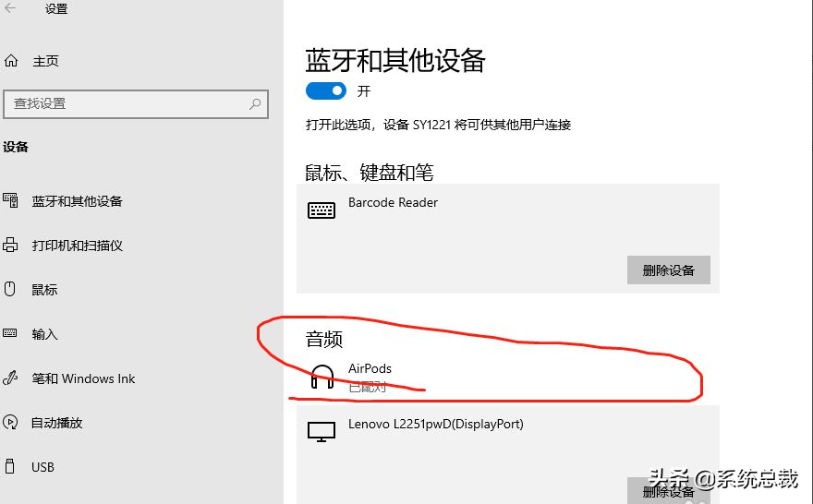Select the printer icon in sidebar
The image size is (813, 504).
[11, 246]
